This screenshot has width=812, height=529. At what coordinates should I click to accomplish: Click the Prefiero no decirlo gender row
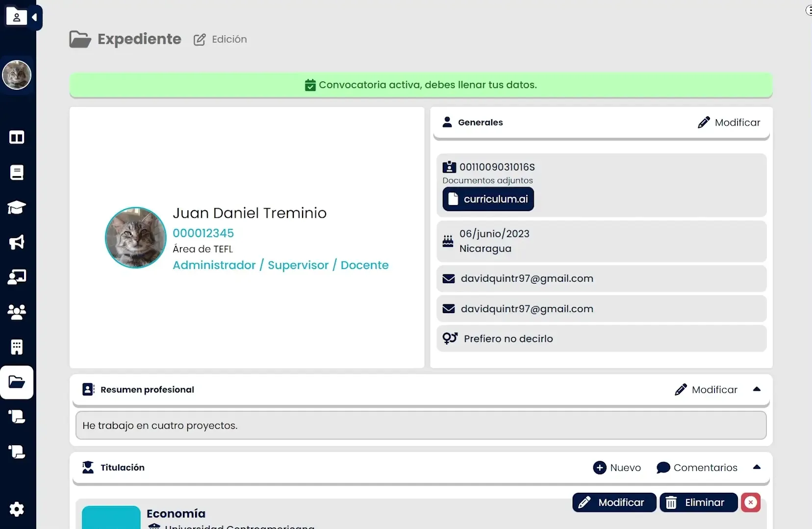point(601,339)
